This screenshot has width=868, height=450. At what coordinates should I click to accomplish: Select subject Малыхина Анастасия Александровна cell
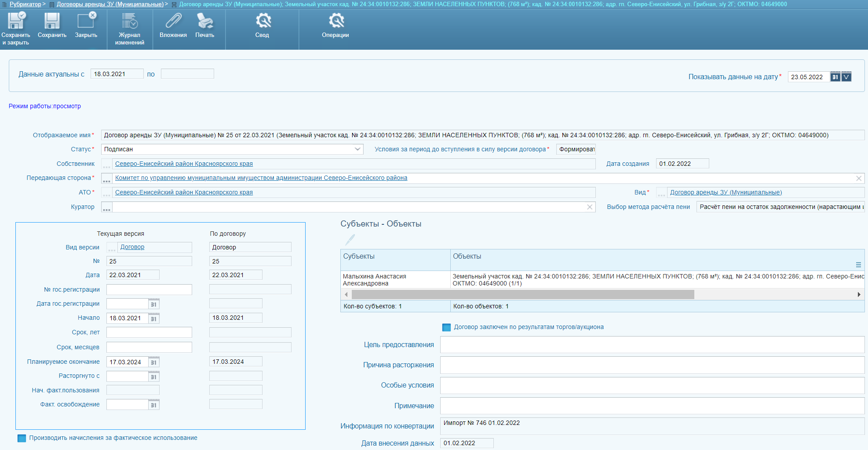(395, 280)
